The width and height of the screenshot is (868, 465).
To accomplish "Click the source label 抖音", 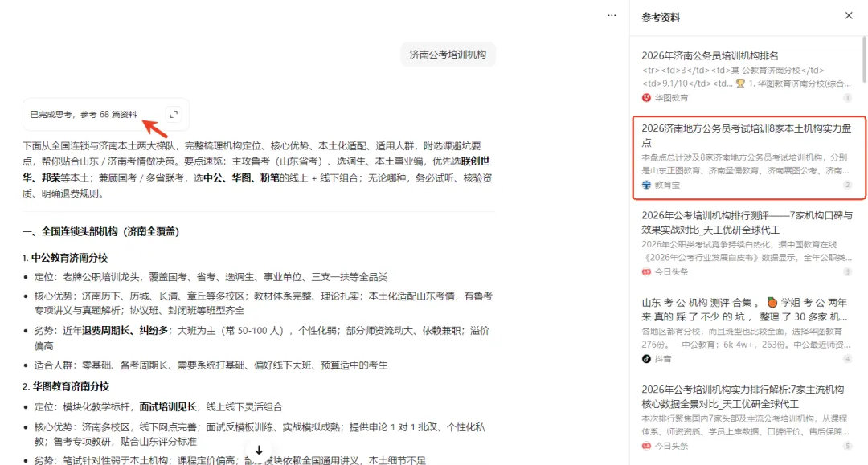I will tap(662, 360).
